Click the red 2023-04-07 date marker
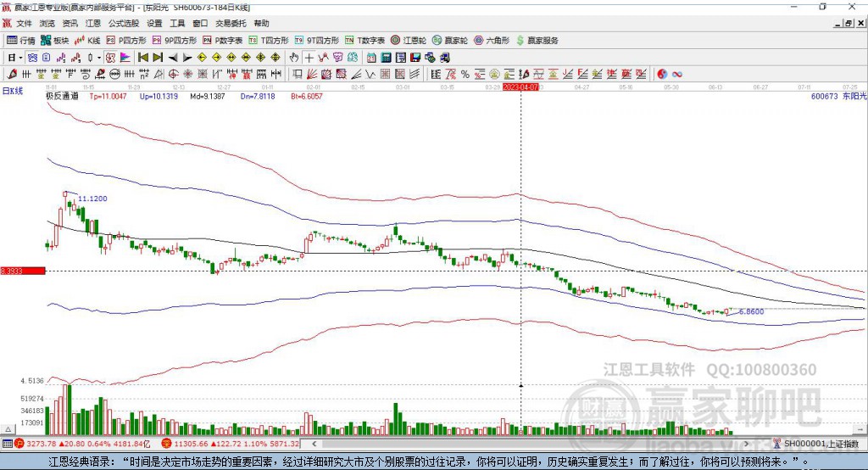This screenshot has height=470, width=868. click(520, 87)
